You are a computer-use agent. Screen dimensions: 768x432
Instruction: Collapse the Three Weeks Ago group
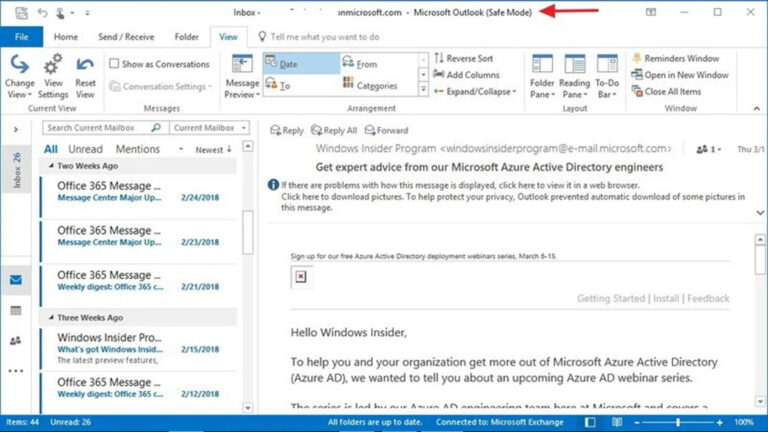pos(51,317)
